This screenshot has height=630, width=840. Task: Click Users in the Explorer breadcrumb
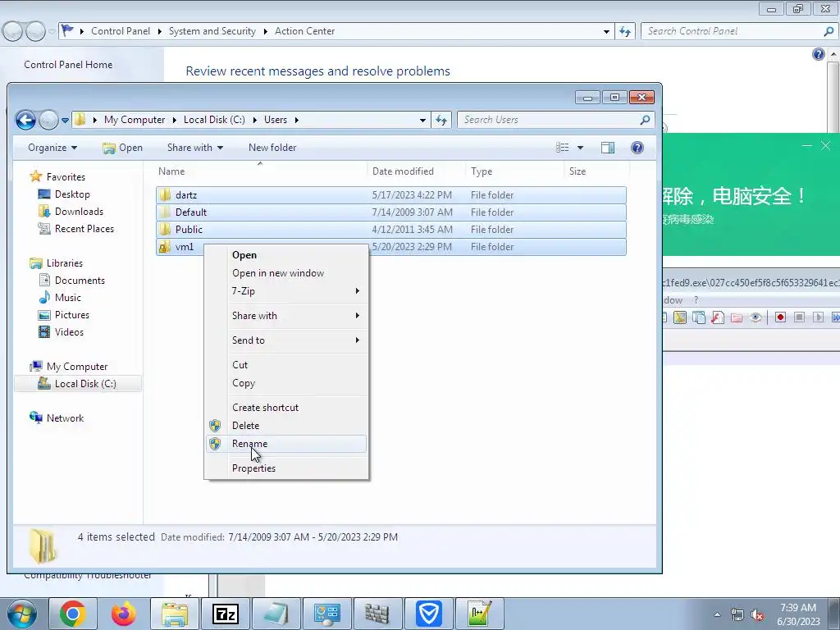[276, 120]
